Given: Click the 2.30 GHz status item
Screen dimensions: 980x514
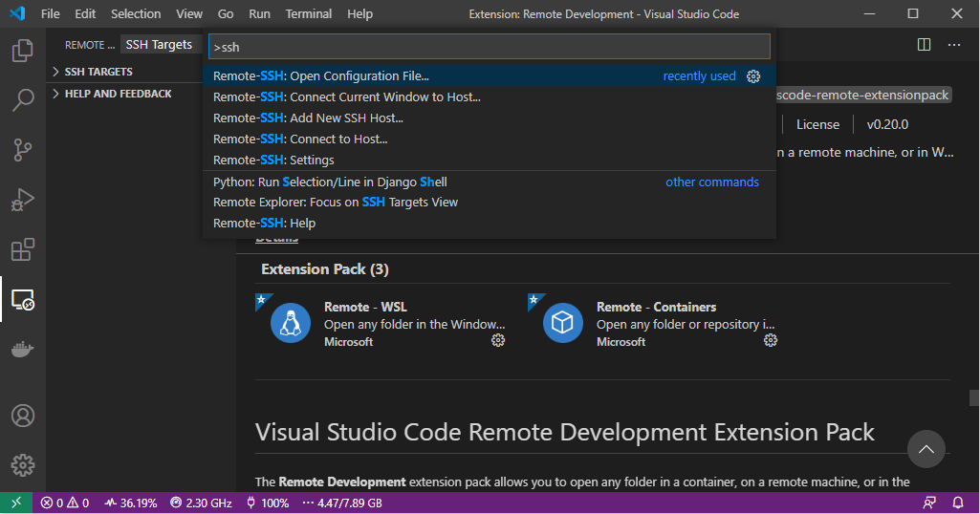Looking at the screenshot, I should pyautogui.click(x=201, y=503).
